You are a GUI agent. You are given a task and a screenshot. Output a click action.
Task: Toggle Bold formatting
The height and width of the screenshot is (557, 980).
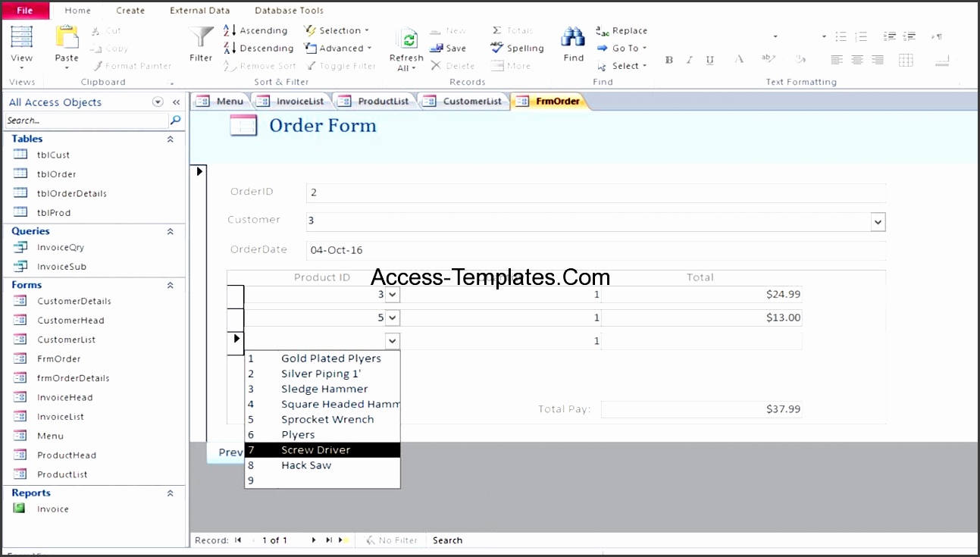[670, 58]
